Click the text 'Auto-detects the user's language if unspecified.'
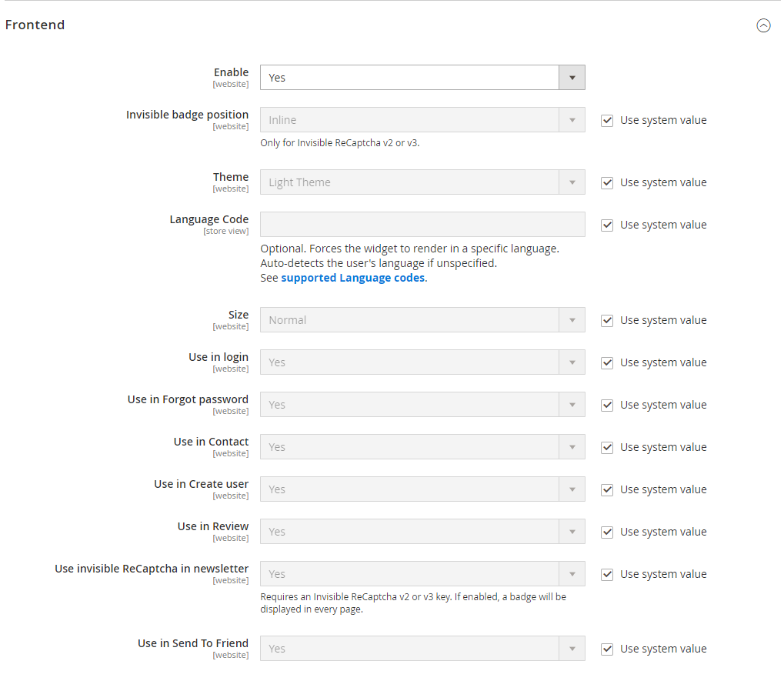The width and height of the screenshot is (784, 681). (x=379, y=263)
